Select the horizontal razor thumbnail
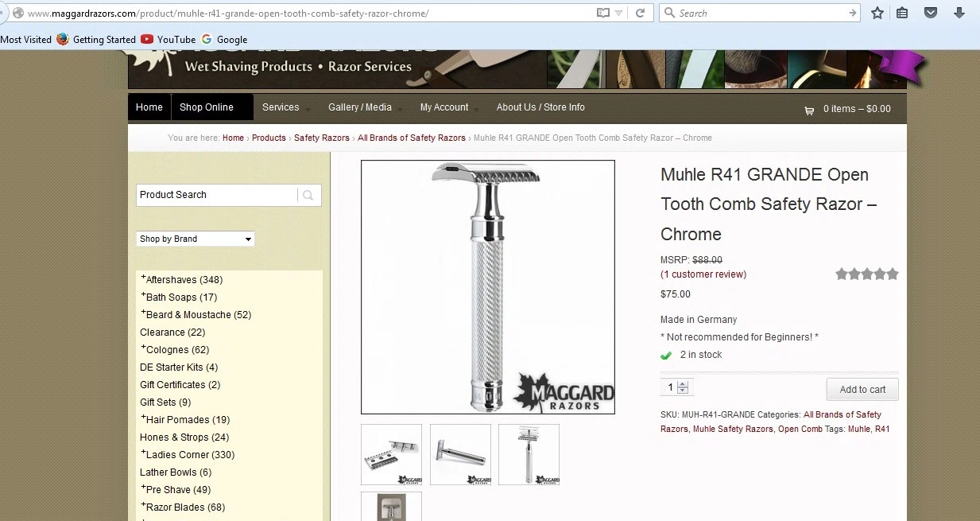The image size is (980, 521). click(x=460, y=454)
